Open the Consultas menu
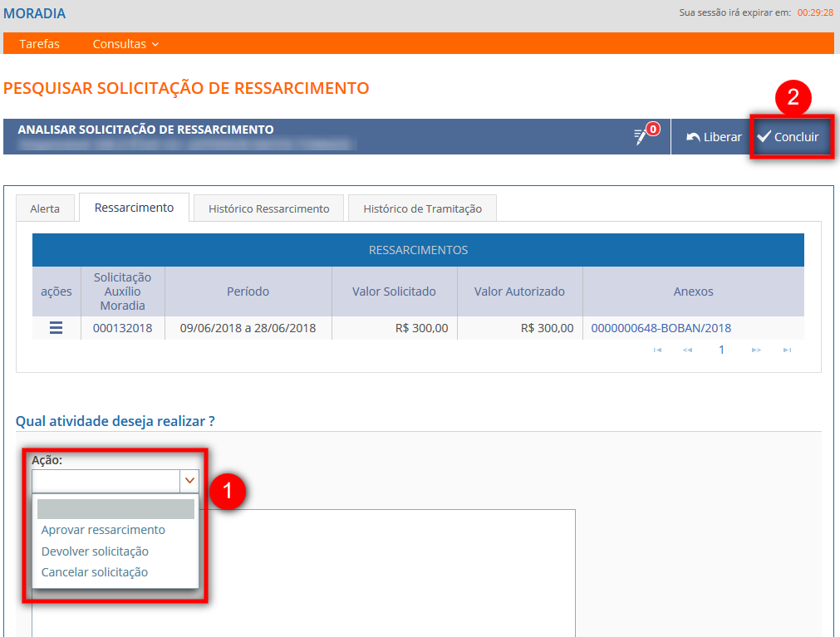The width and height of the screenshot is (840, 637). [x=125, y=44]
